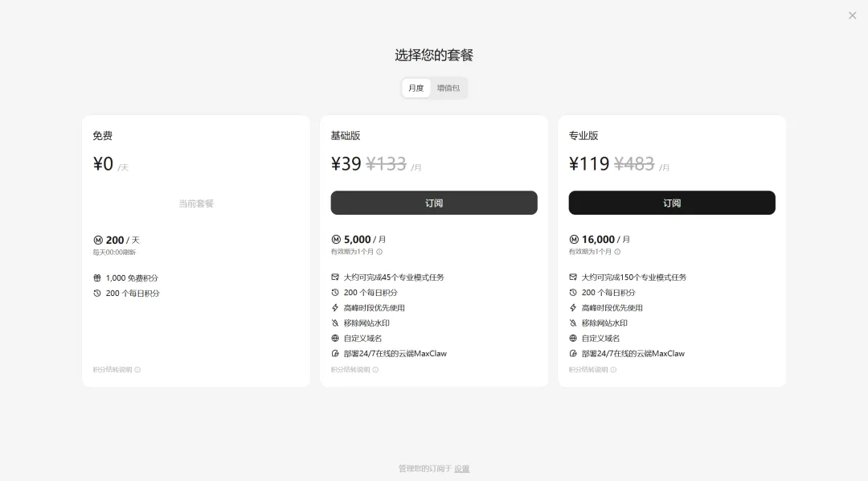
Task: Click 大约可完成150个专业模式任务 text
Action: [x=634, y=277]
